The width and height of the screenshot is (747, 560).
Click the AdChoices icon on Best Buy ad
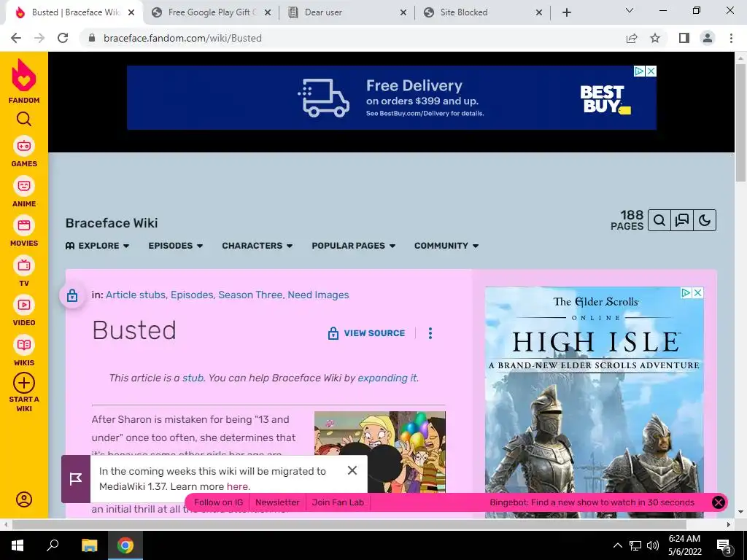[639, 71]
